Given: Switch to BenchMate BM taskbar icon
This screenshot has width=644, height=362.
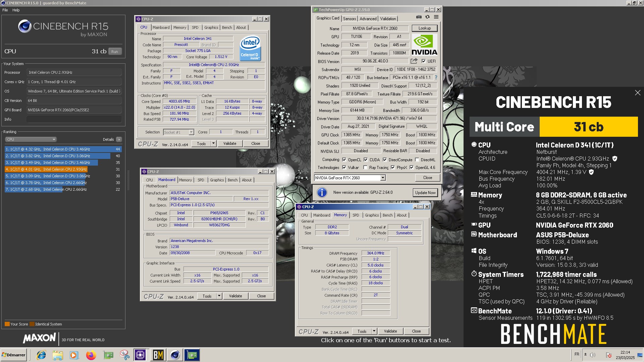Looking at the screenshot, I should click(158, 355).
